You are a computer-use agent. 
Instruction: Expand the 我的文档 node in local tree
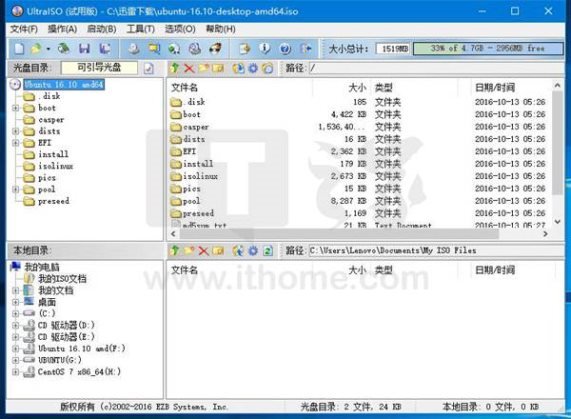pos(15,290)
